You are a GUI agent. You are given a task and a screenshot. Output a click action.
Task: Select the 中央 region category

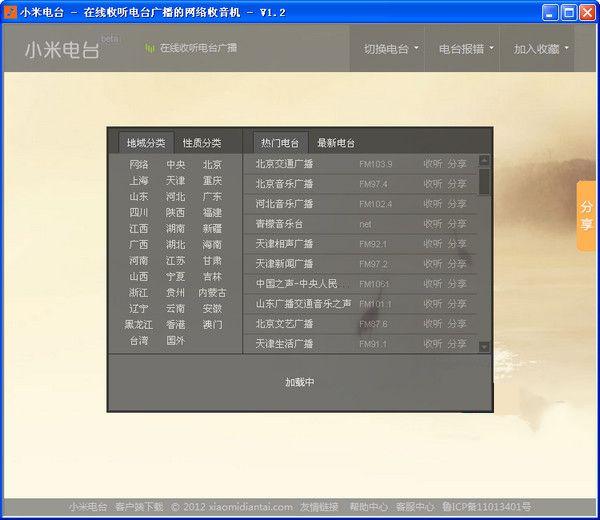[x=175, y=165]
